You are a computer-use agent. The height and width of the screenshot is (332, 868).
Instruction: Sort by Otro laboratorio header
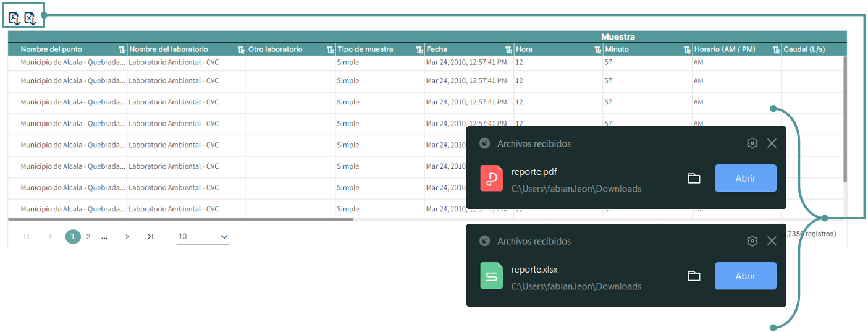(x=276, y=49)
